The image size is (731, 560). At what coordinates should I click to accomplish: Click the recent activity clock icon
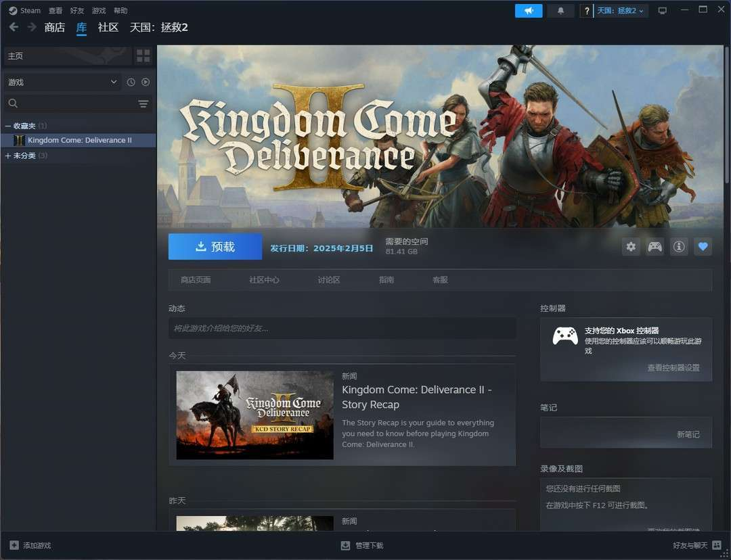point(131,82)
